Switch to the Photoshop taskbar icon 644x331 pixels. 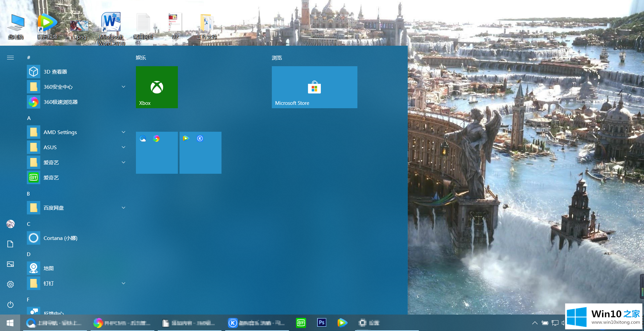click(x=321, y=323)
